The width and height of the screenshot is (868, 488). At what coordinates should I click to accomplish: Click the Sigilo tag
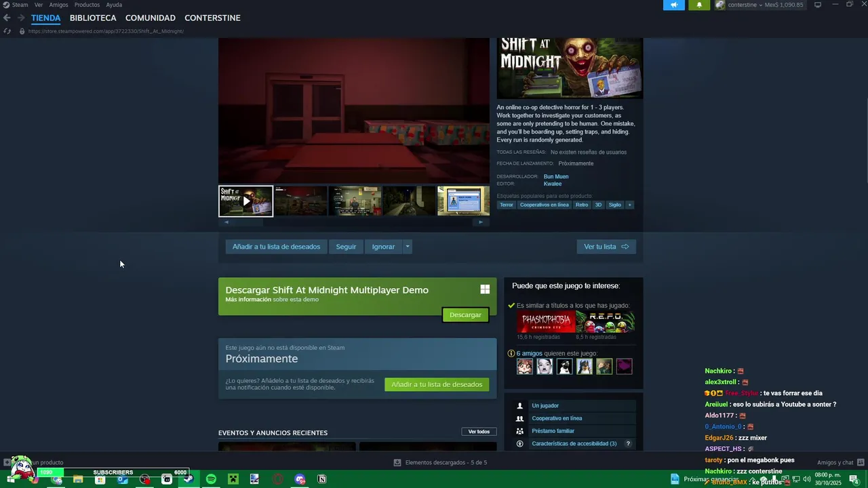point(614,205)
